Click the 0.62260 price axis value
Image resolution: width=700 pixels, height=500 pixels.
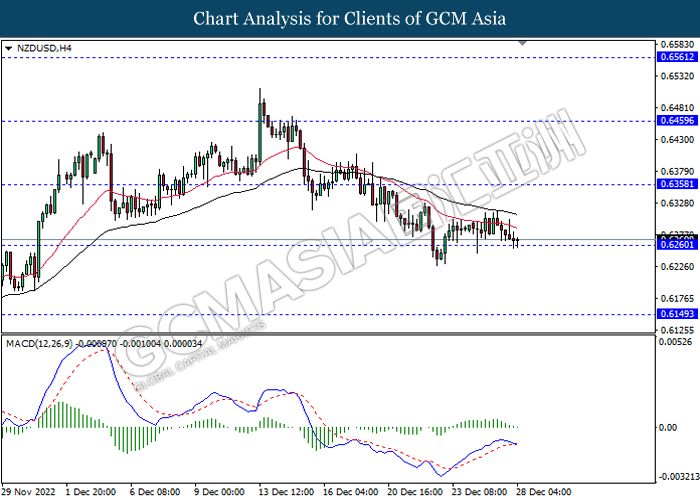pos(677,267)
